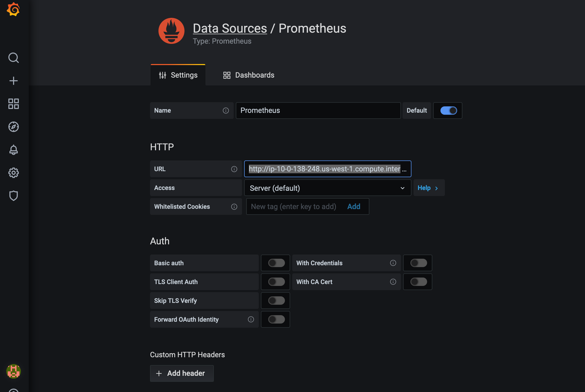
Task: Open the Configuration gear icon
Action: (x=13, y=173)
